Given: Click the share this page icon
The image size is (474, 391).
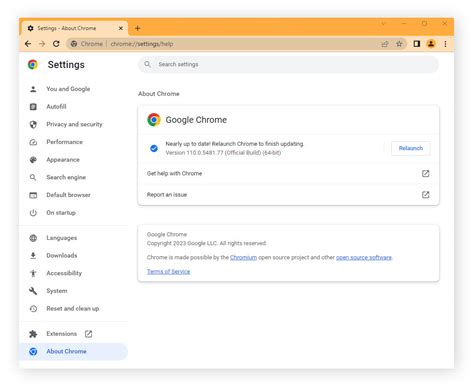Looking at the screenshot, I should pos(385,44).
